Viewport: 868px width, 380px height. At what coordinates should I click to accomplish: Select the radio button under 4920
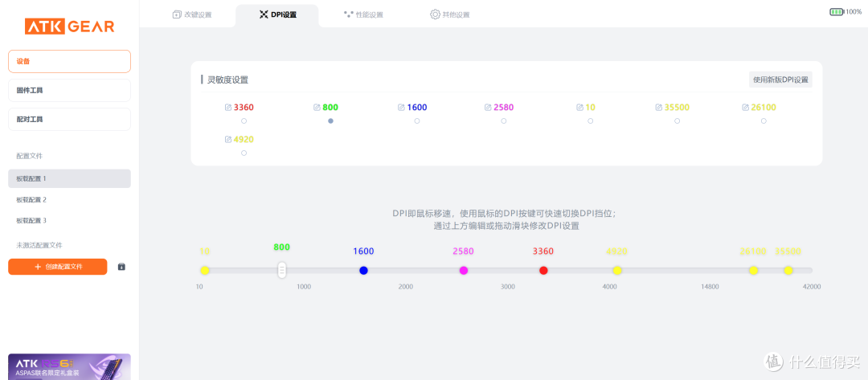pos(244,153)
